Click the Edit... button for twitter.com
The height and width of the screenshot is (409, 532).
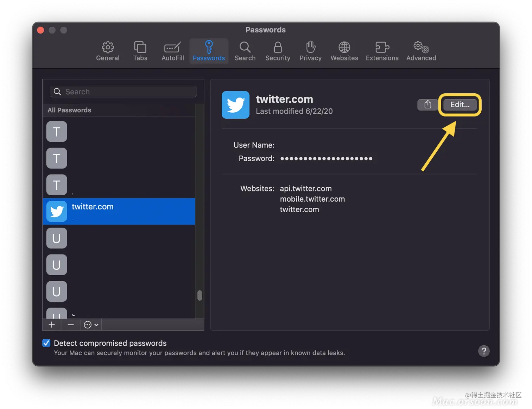tap(460, 105)
